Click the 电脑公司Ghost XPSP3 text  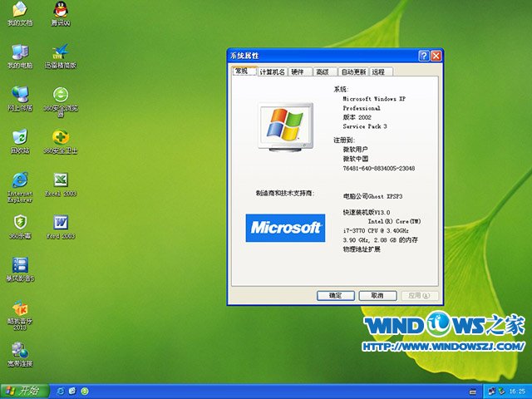tap(372, 196)
